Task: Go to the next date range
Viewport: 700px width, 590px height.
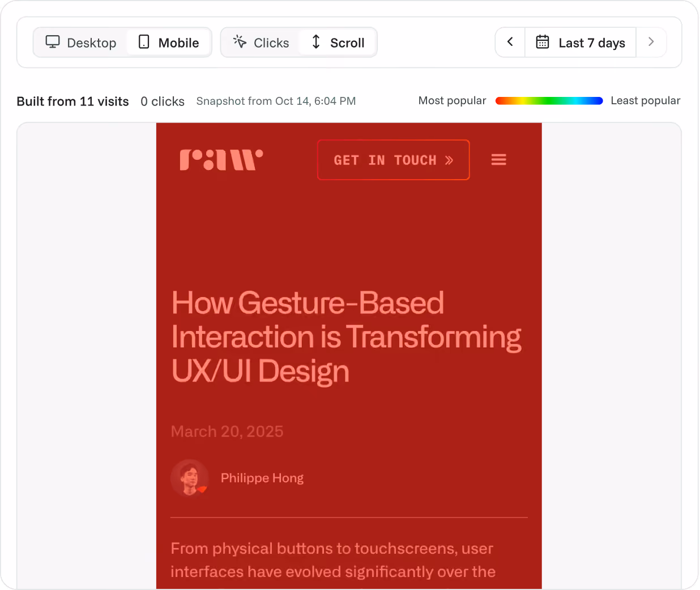Action: point(651,42)
